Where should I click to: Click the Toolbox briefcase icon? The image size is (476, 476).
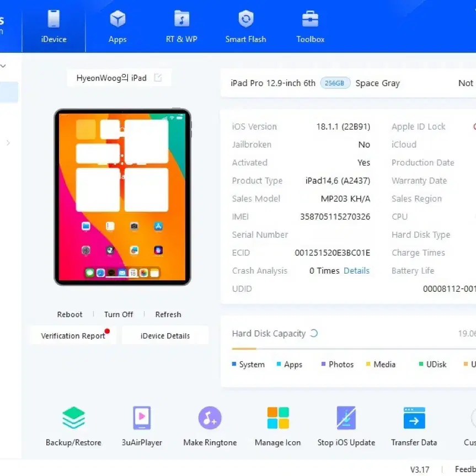pos(310,19)
